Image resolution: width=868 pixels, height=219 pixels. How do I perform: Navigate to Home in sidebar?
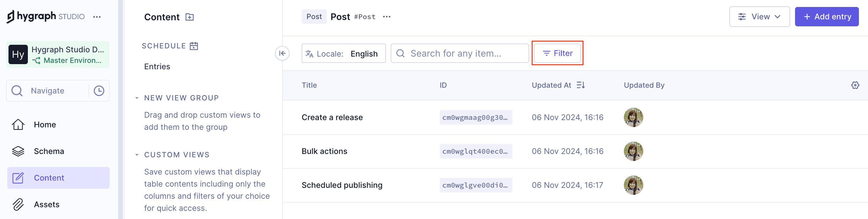[x=45, y=125]
